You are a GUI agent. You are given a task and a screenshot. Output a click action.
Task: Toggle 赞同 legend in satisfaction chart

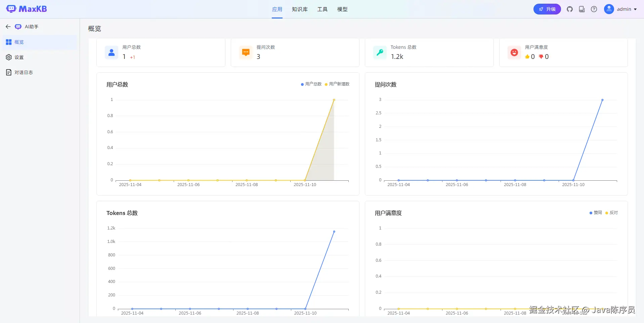596,213
